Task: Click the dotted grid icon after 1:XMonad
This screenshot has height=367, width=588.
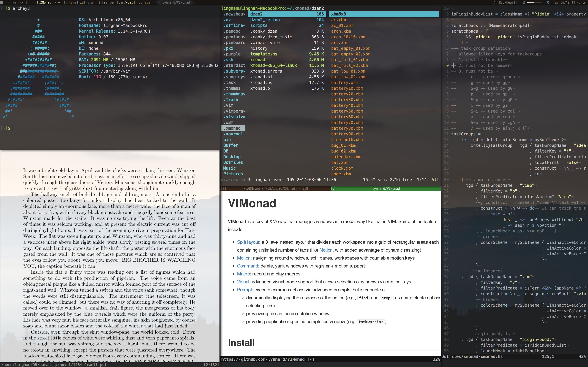Action: click(x=57, y=2)
